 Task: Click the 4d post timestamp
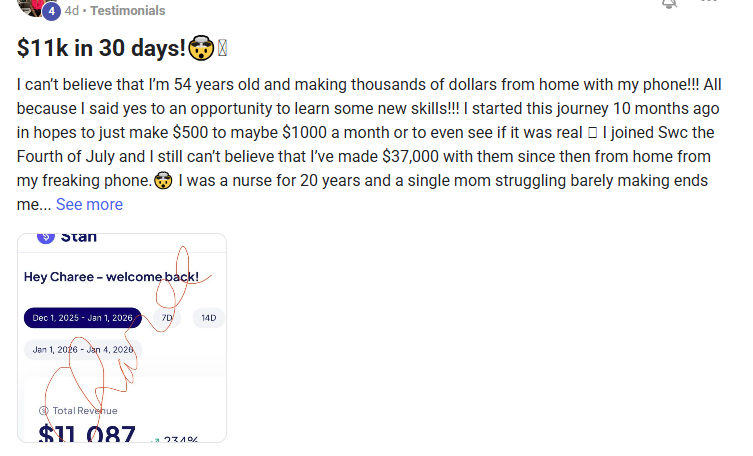(71, 10)
